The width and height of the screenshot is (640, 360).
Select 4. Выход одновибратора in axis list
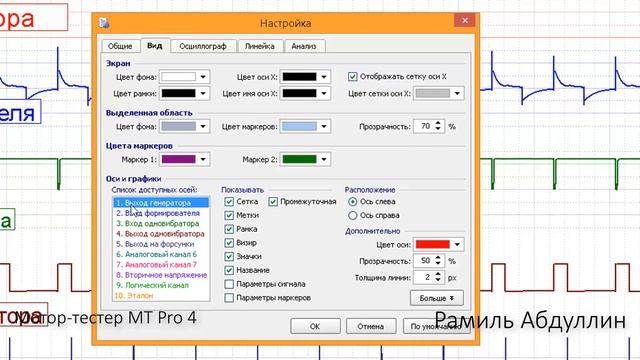[x=161, y=234]
